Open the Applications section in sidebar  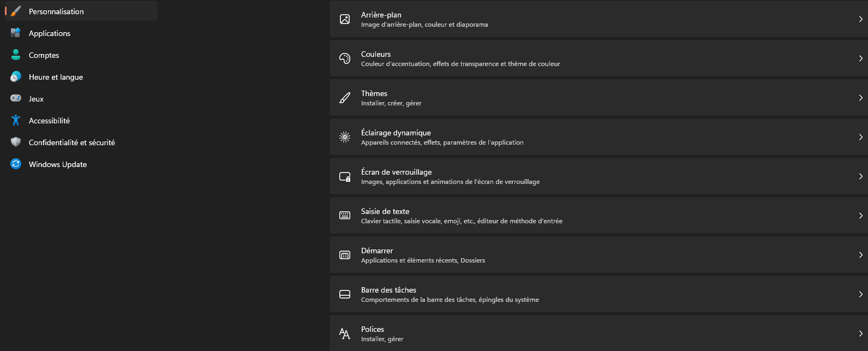[x=50, y=33]
